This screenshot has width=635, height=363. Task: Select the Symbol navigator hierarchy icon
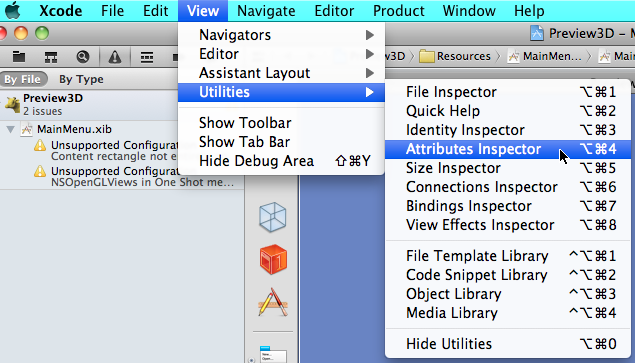pyautogui.click(x=51, y=57)
